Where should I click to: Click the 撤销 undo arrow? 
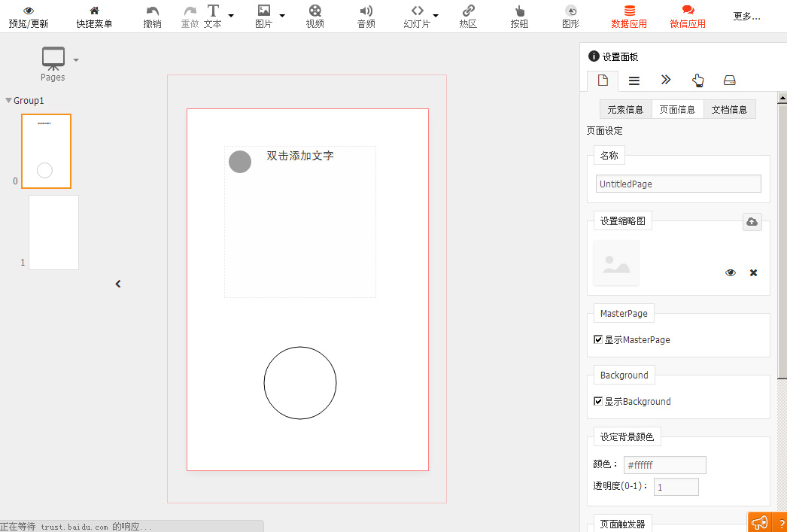tap(152, 11)
